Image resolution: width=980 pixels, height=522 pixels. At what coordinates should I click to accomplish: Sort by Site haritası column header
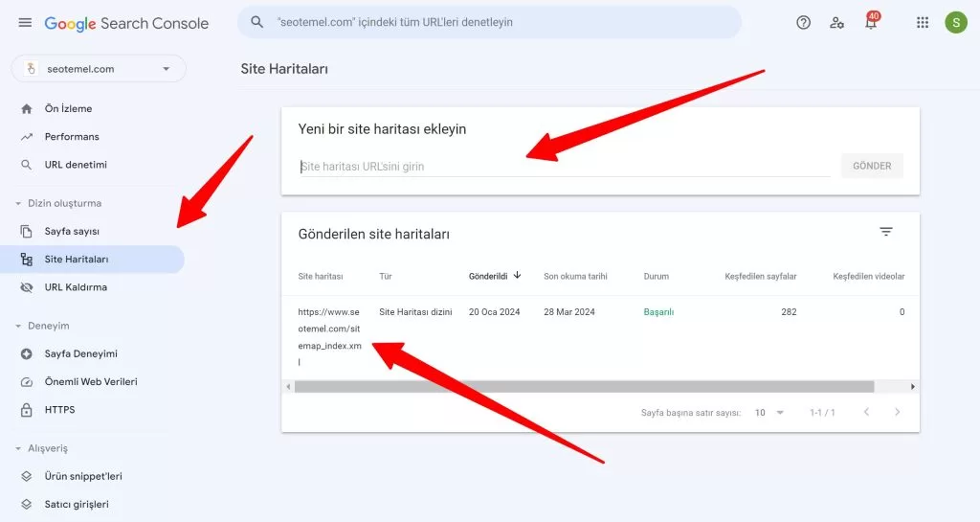click(321, 276)
